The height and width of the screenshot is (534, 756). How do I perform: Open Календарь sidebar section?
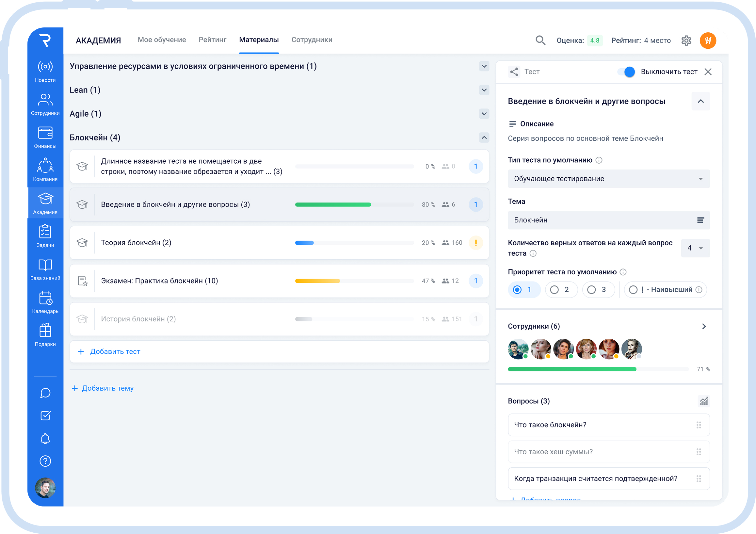pyautogui.click(x=45, y=302)
